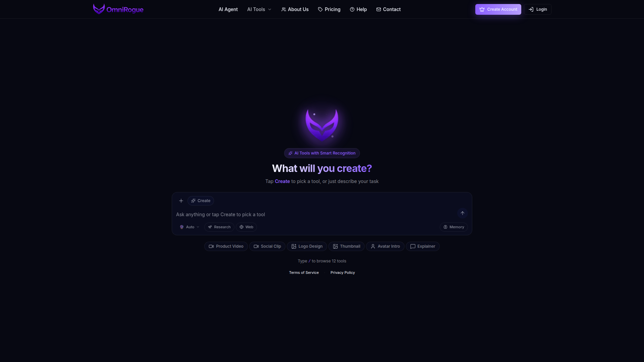Send prompt with the up-arrow button
Screen dimensions: 644x362
point(463,213)
